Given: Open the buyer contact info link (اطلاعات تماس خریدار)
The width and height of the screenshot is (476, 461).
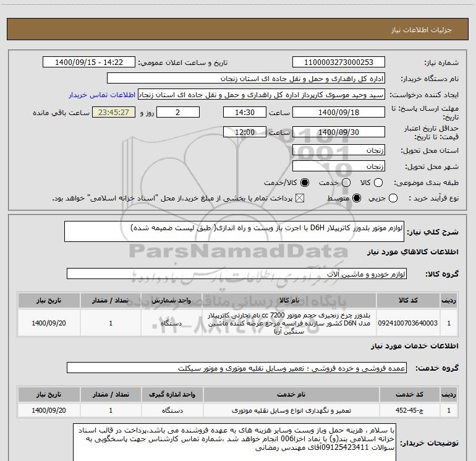Looking at the screenshot, I should coord(102,95).
